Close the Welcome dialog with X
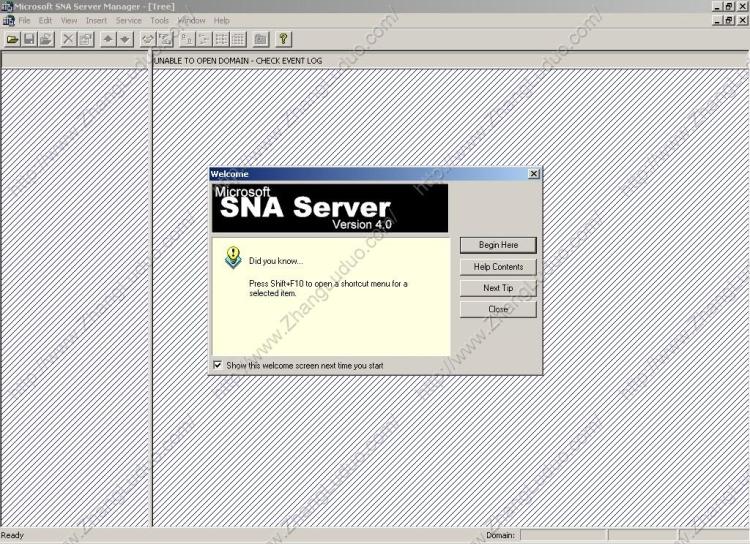750x544 pixels. [534, 174]
